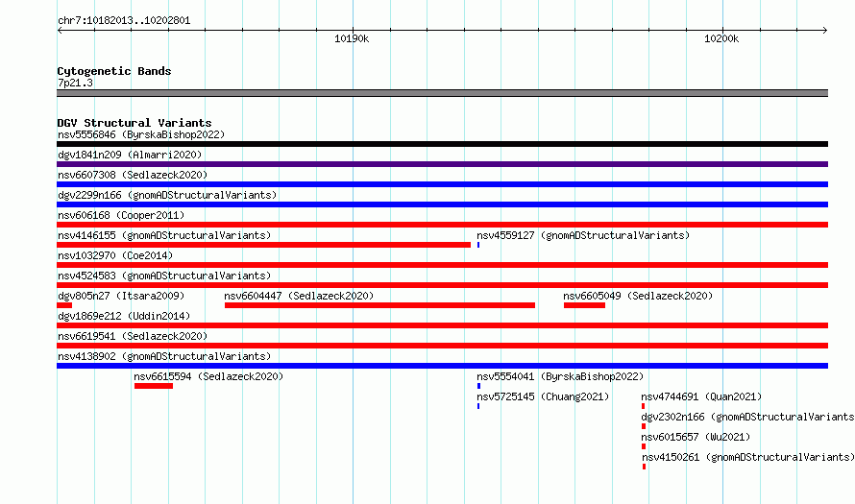Select dgv2299n166 (gnomADStructuralVariants) label
855x504 pixels.
pos(167,195)
